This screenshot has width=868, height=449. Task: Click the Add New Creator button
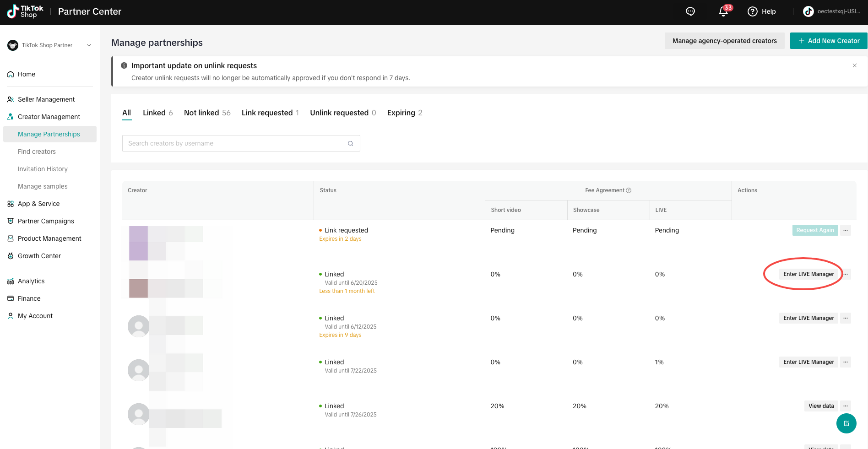(x=829, y=41)
